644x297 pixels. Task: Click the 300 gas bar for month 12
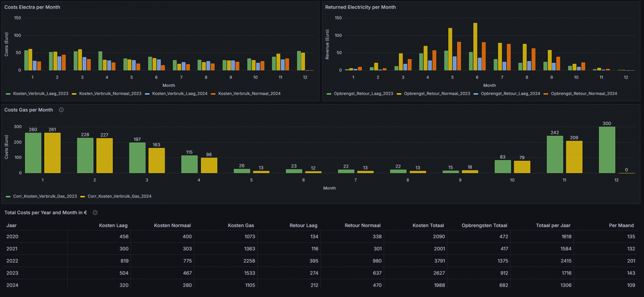607,150
